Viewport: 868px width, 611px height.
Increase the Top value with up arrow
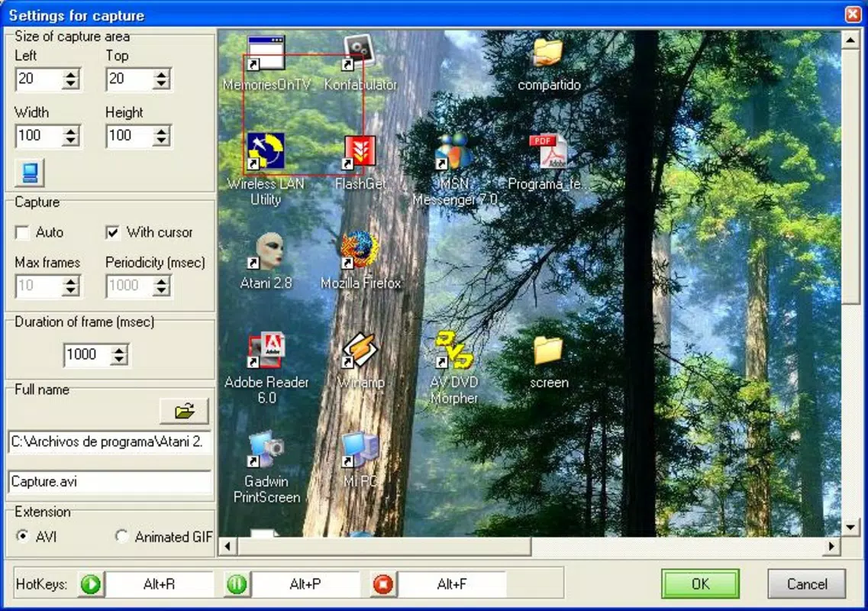pos(161,73)
